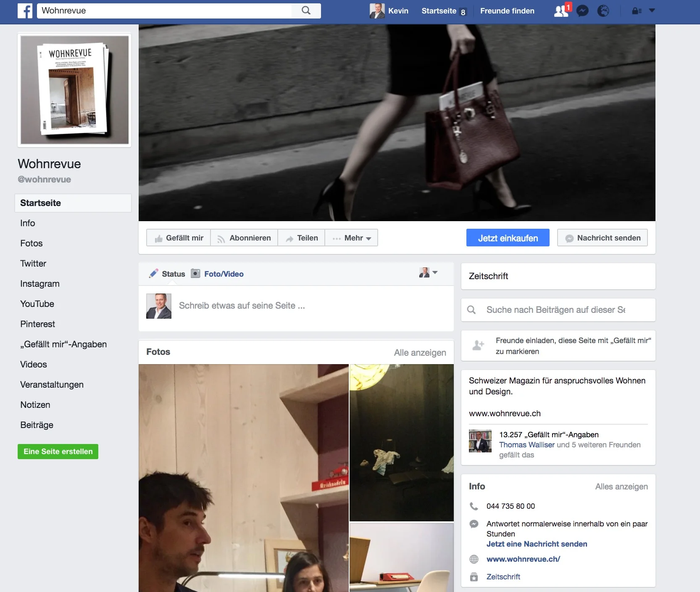Open Freunde finden link
Viewport: 700px width, 592px height.
507,11
